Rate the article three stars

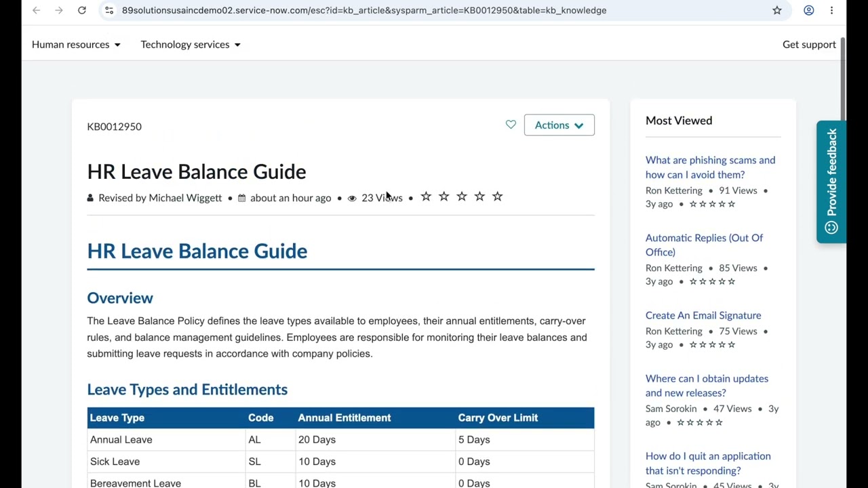[x=462, y=197]
